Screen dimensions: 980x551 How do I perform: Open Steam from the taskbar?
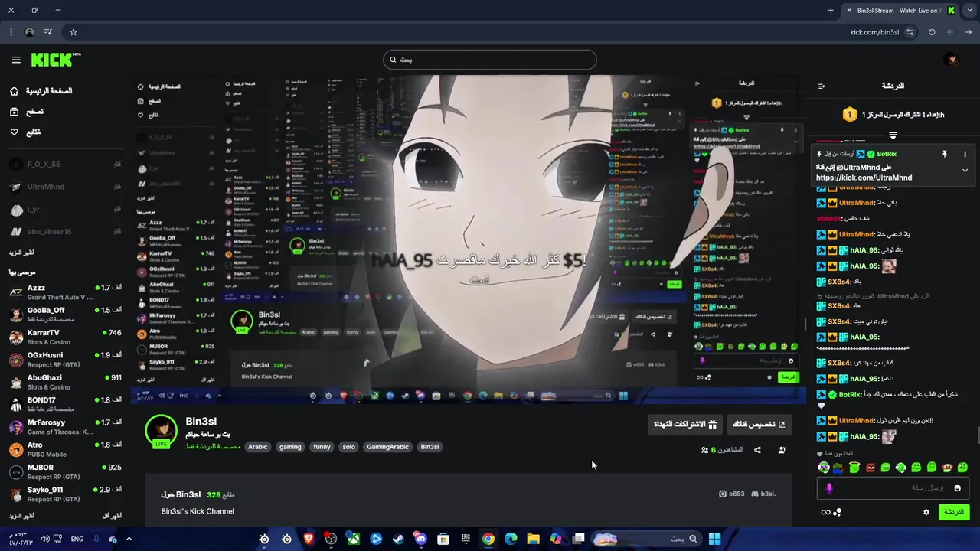[x=398, y=539]
